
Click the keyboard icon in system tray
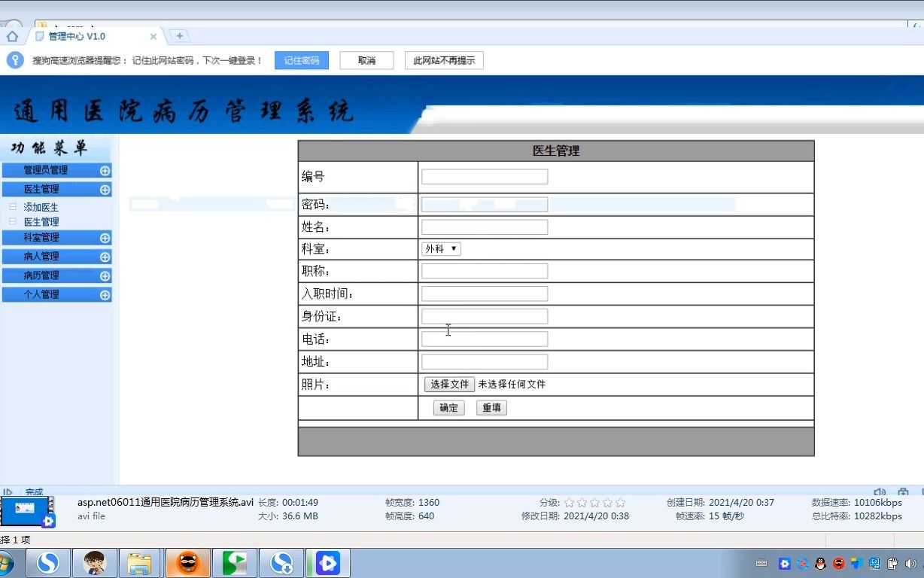coord(761,563)
